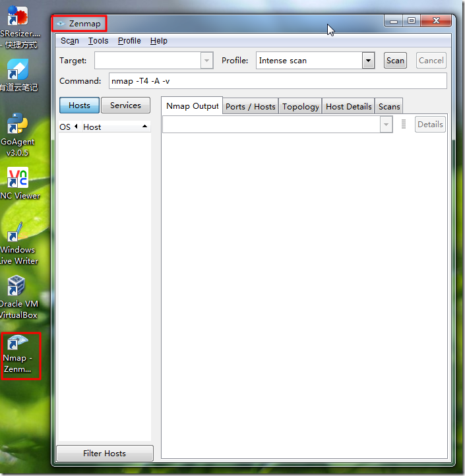The image size is (465, 476).
Task: Click the Zenmap eye icon in title bar
Action: pyautogui.click(x=61, y=23)
